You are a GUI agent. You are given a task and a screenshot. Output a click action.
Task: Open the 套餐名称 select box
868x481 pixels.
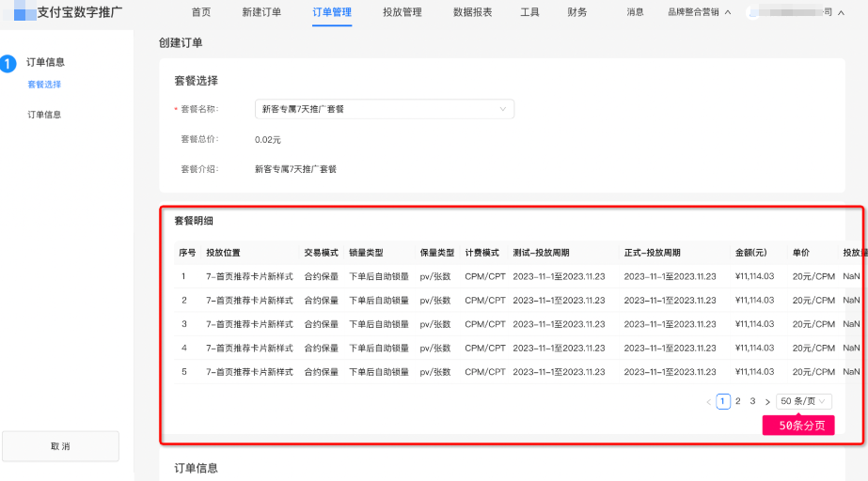click(x=385, y=109)
